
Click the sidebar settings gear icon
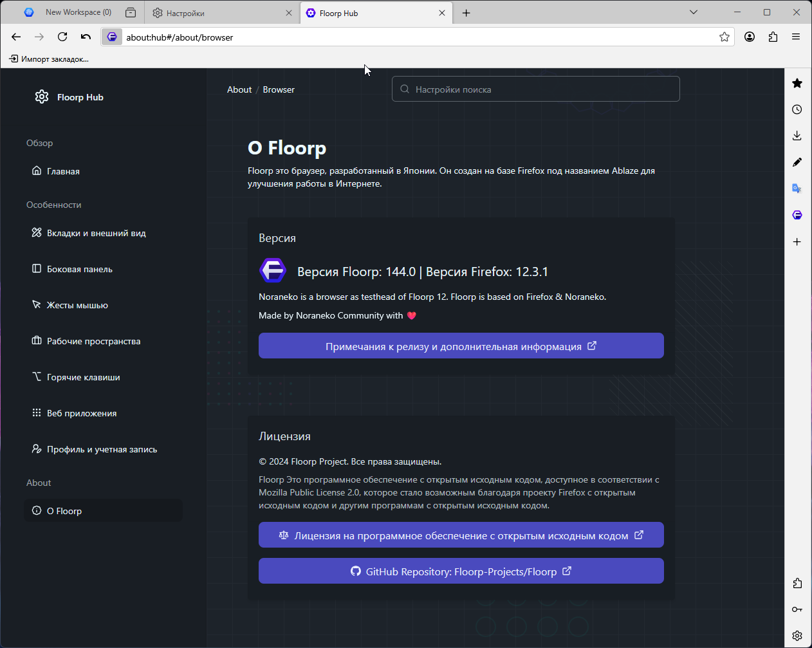click(x=797, y=636)
